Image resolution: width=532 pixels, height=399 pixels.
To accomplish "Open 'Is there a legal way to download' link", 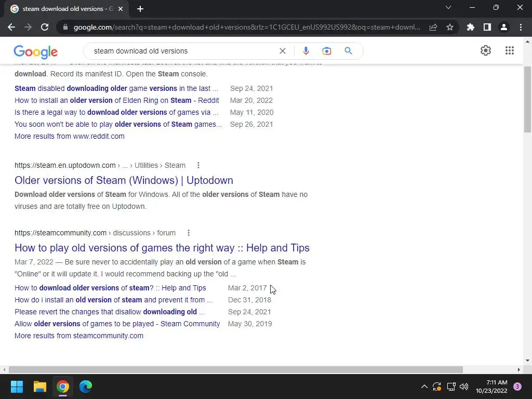I will click(116, 112).
